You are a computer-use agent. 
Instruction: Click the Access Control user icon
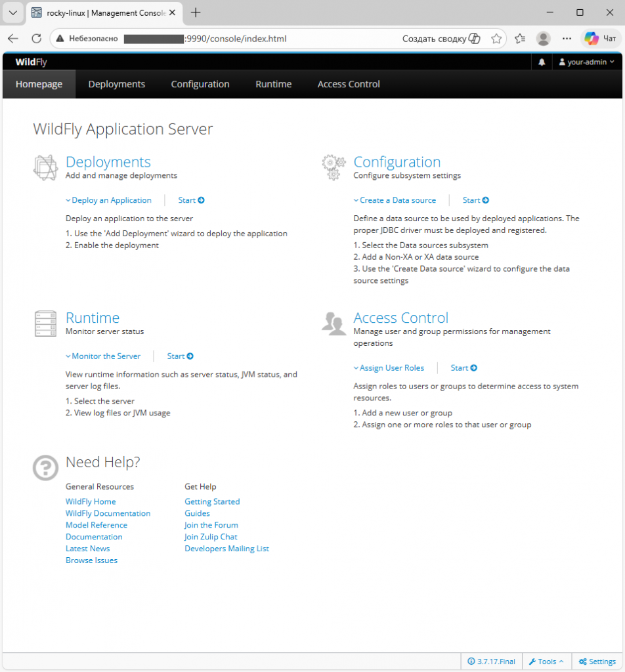tap(334, 323)
